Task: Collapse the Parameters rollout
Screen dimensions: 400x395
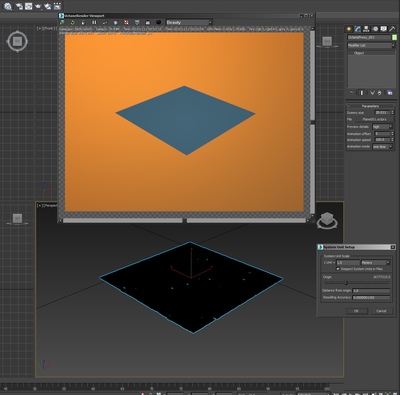Action: [x=370, y=106]
